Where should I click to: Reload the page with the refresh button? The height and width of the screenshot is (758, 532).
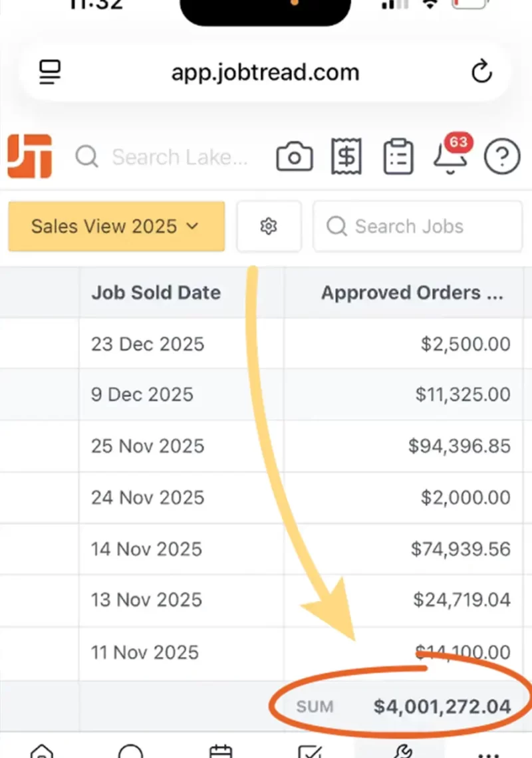click(481, 72)
